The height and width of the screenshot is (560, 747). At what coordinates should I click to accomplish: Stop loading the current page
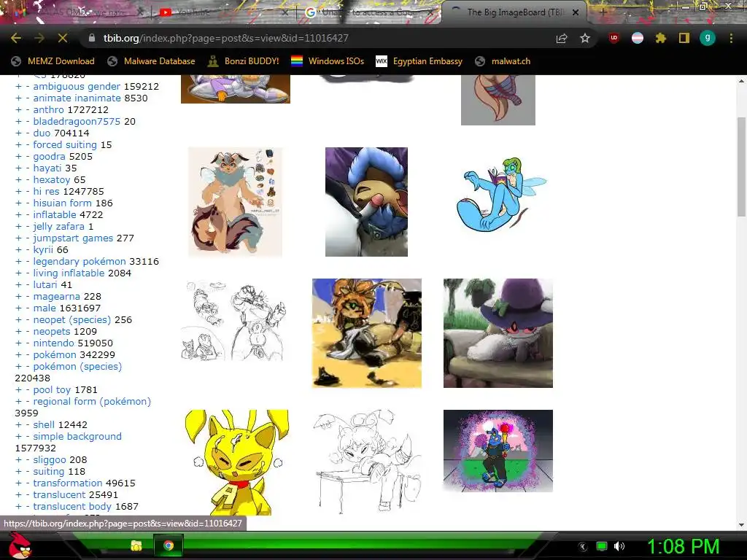pos(63,38)
